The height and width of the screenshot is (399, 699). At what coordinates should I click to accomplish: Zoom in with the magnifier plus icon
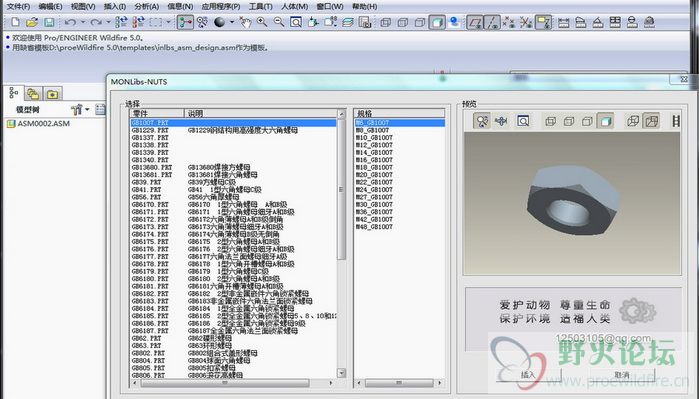click(x=262, y=22)
